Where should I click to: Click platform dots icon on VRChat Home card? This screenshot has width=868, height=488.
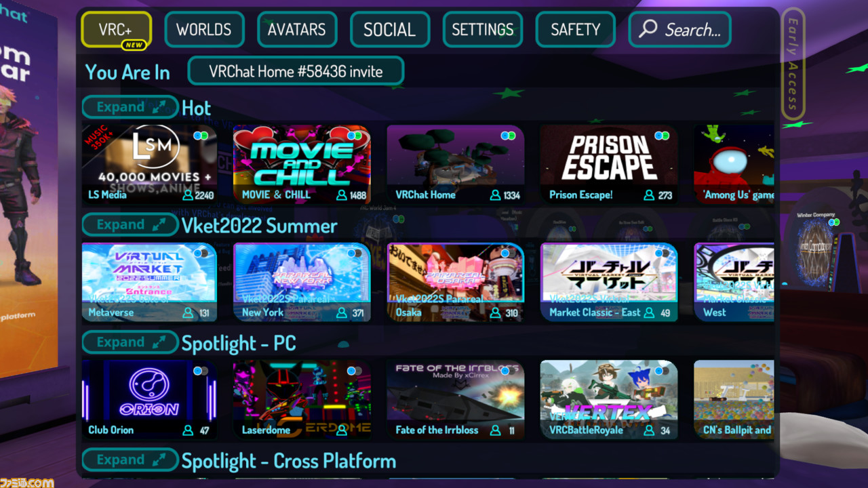[508, 136]
